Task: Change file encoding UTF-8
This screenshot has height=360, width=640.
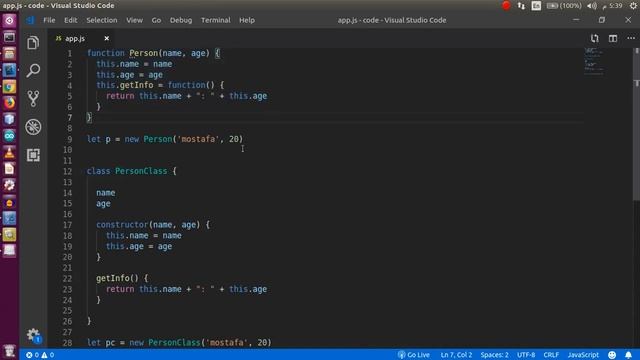Action: 526,355
